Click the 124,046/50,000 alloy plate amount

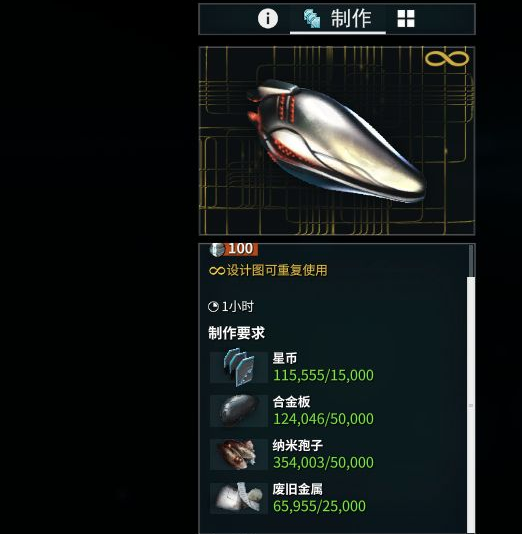point(323,419)
